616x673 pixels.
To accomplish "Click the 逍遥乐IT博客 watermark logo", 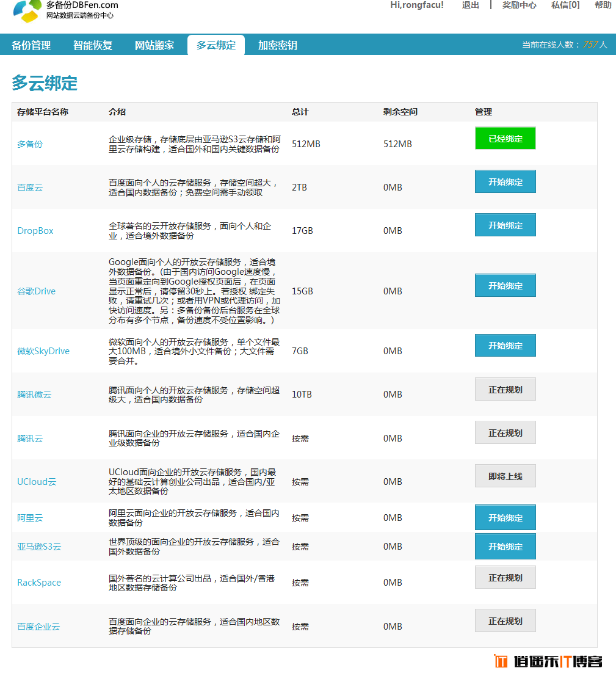I will pos(548,661).
